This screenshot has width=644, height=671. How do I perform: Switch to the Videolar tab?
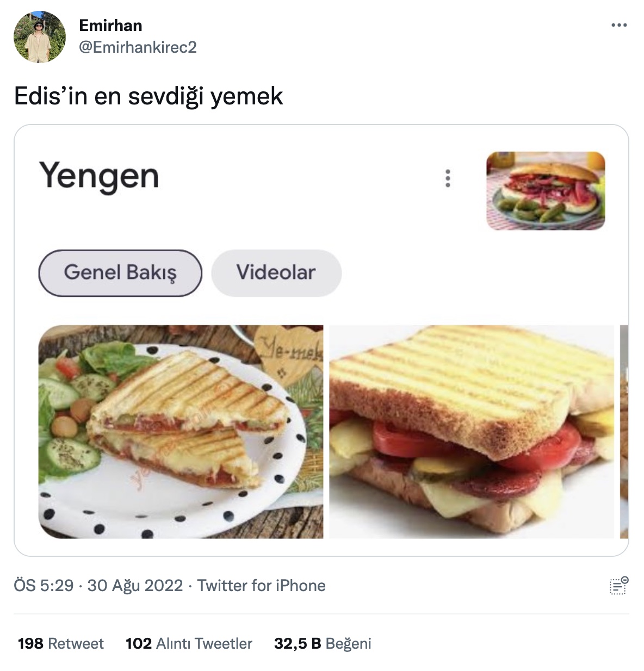pyautogui.click(x=276, y=273)
